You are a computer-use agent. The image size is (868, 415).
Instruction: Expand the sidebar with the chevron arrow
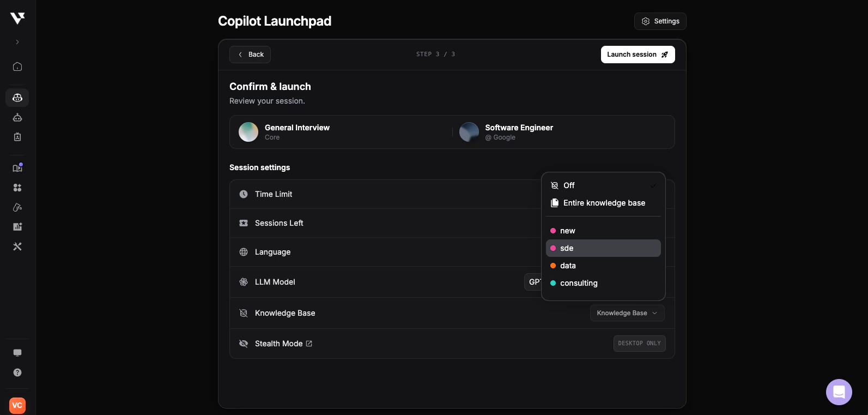pos(17,42)
